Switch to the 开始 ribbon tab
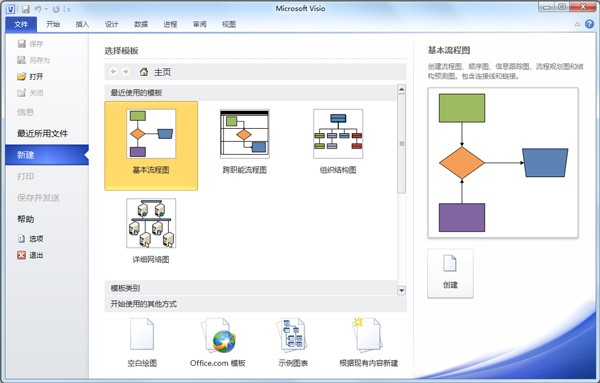The width and height of the screenshot is (600, 383). [53, 24]
